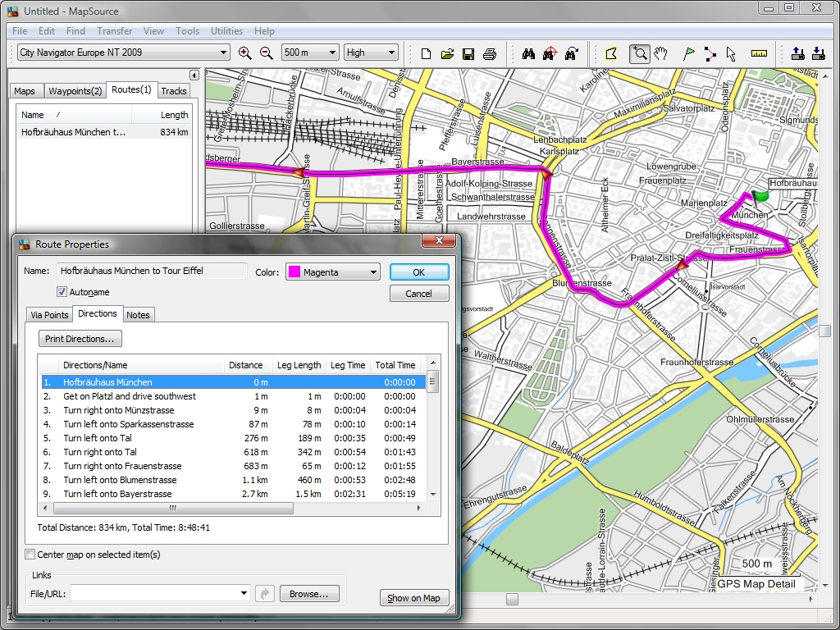Select the Hand pan tool
Viewport: 840px width, 630px height.
click(x=660, y=53)
